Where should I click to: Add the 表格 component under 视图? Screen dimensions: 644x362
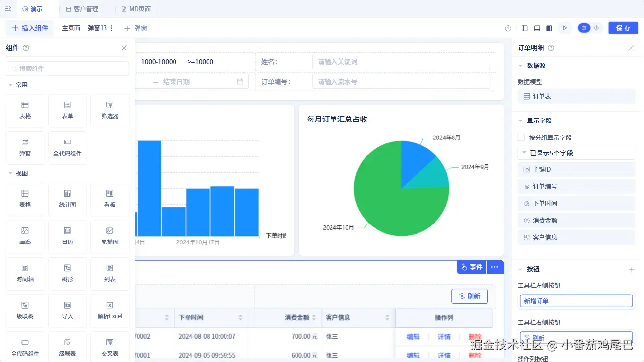click(x=25, y=199)
